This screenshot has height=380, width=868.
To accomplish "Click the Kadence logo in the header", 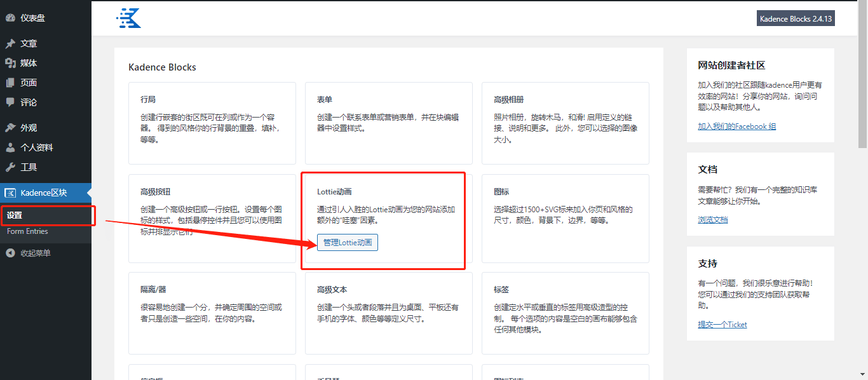I will tap(128, 17).
